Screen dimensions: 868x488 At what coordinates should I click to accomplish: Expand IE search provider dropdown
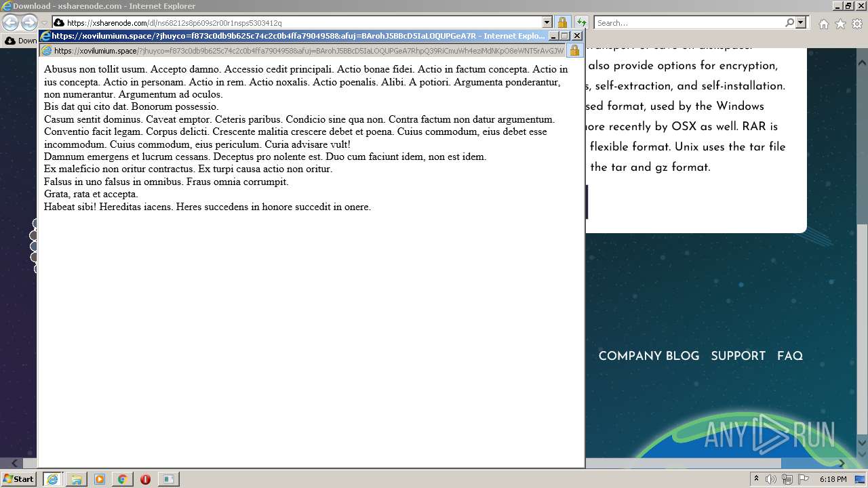click(801, 22)
